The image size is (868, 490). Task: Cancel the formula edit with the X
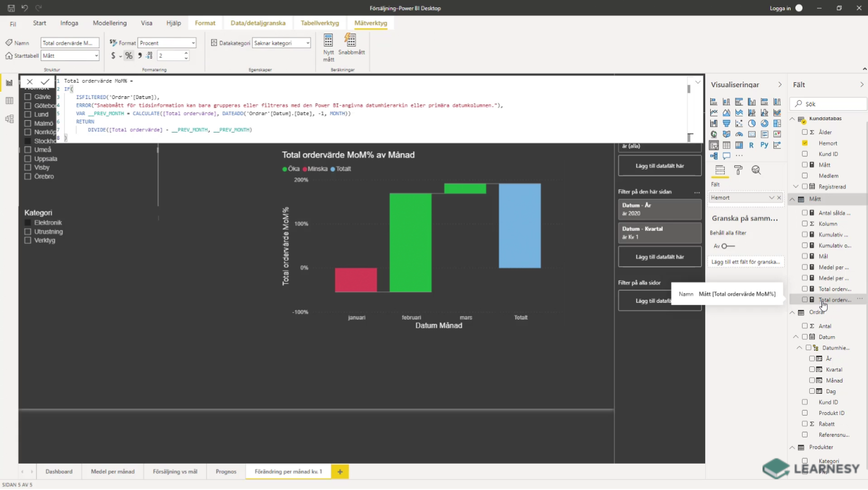click(30, 82)
